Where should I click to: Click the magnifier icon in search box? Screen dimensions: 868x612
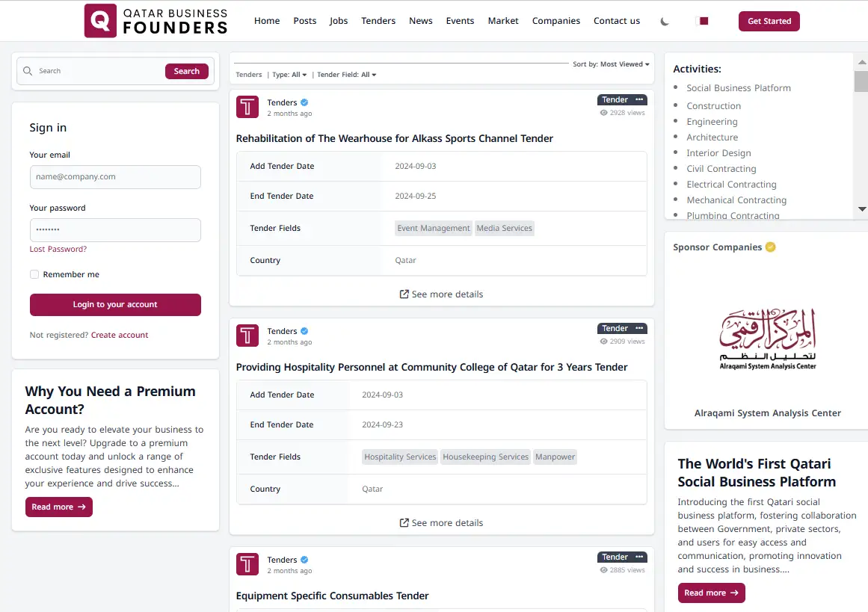point(28,71)
